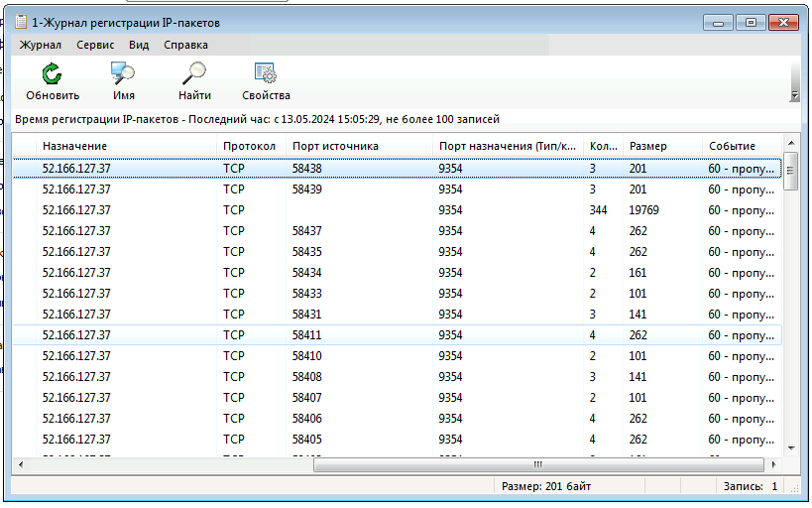Select the row with source port 58411
The height and width of the screenshot is (508, 812).
click(x=398, y=335)
